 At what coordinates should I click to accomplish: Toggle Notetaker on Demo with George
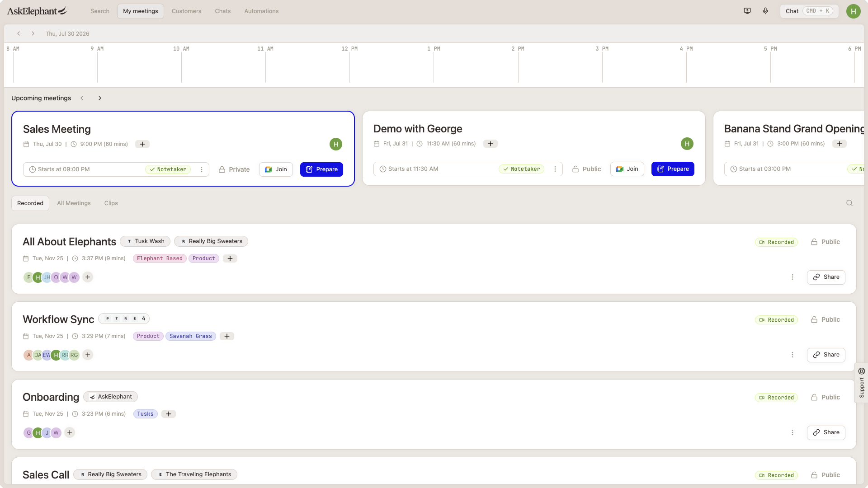[522, 169]
